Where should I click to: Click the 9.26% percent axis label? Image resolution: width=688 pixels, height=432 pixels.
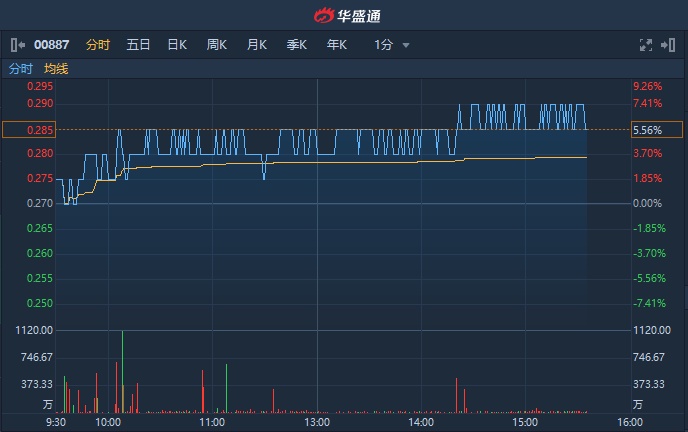pos(647,86)
